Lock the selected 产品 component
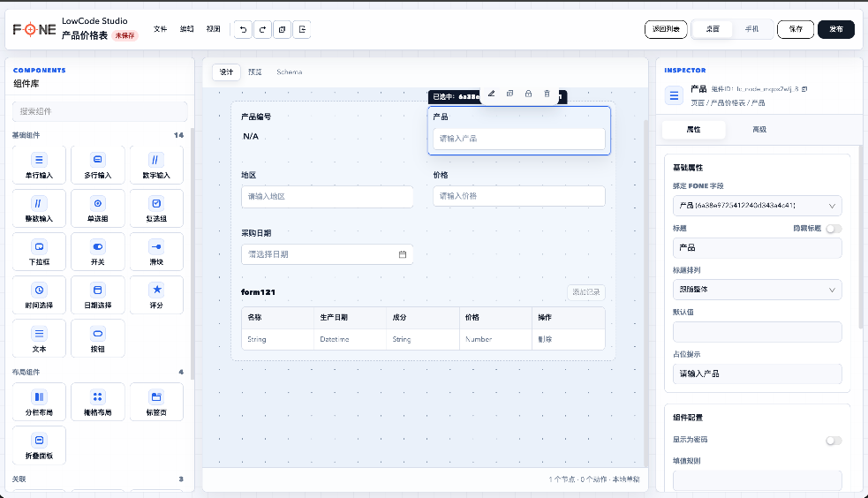This screenshot has width=868, height=498. (x=528, y=94)
